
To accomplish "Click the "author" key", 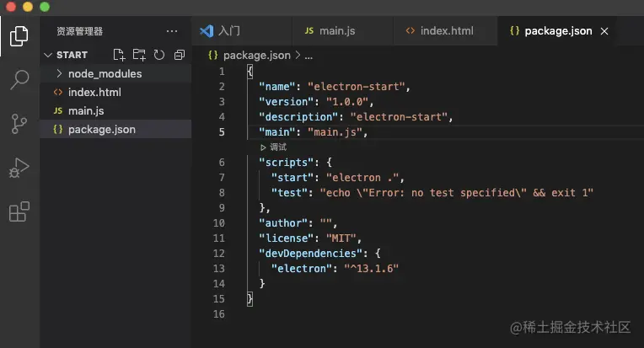I will pyautogui.click(x=283, y=223).
